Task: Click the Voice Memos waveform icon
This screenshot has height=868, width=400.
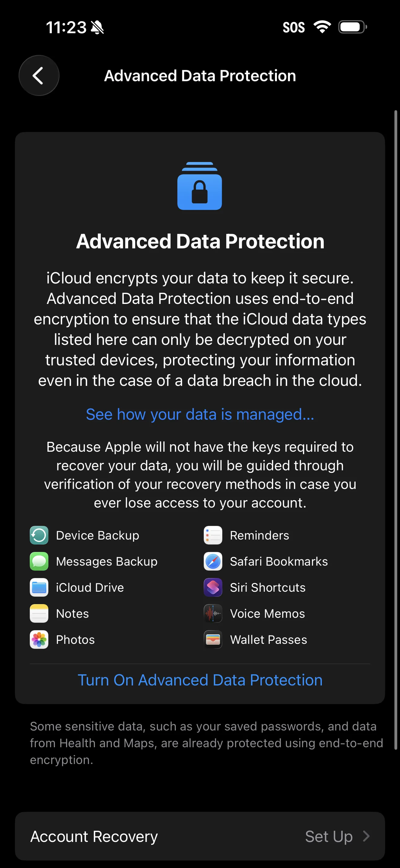Action: [213, 613]
